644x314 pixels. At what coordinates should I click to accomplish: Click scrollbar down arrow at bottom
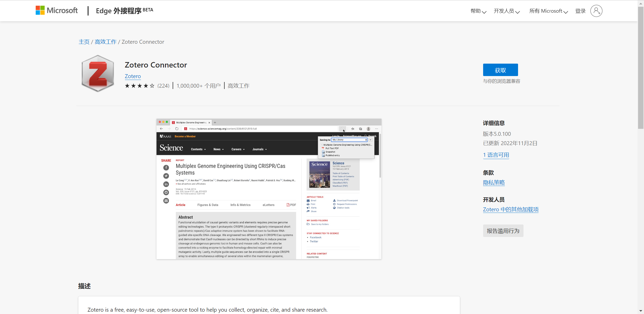[x=640, y=311]
